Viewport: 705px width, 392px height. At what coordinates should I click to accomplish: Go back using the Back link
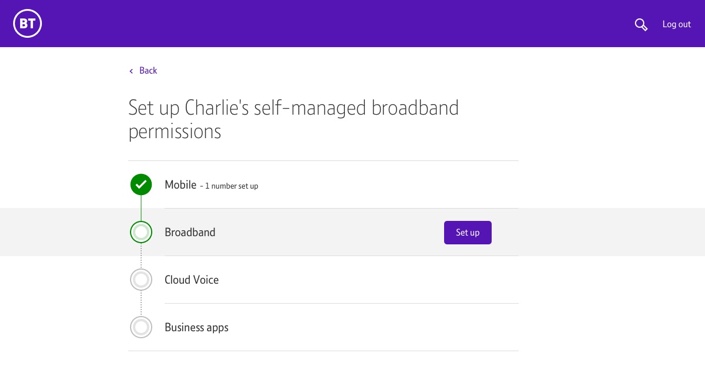tap(148, 71)
